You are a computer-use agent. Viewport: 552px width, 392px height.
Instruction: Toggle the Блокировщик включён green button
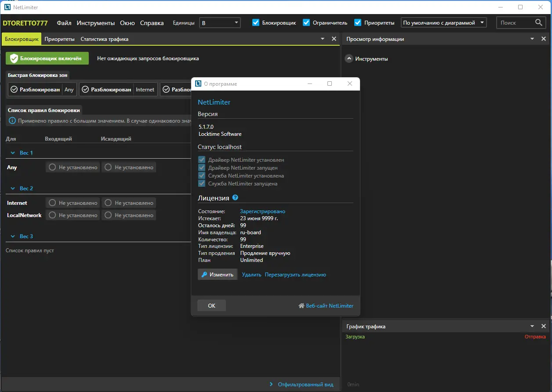coord(47,58)
